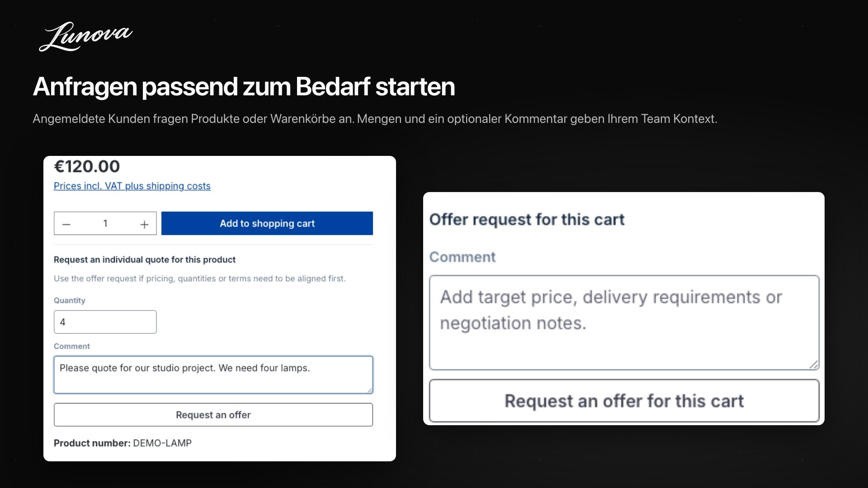Click the Lunova logo
Image resolution: width=868 pixels, height=488 pixels.
[x=85, y=37]
